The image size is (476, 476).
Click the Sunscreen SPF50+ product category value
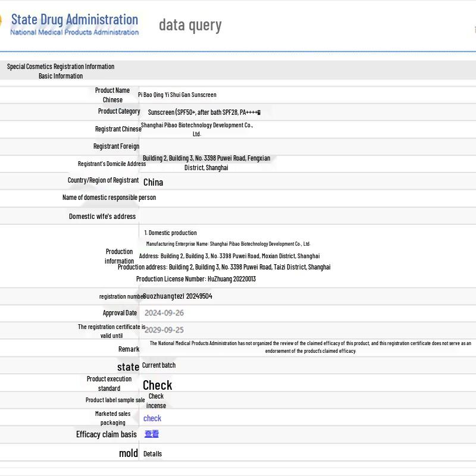(x=204, y=112)
